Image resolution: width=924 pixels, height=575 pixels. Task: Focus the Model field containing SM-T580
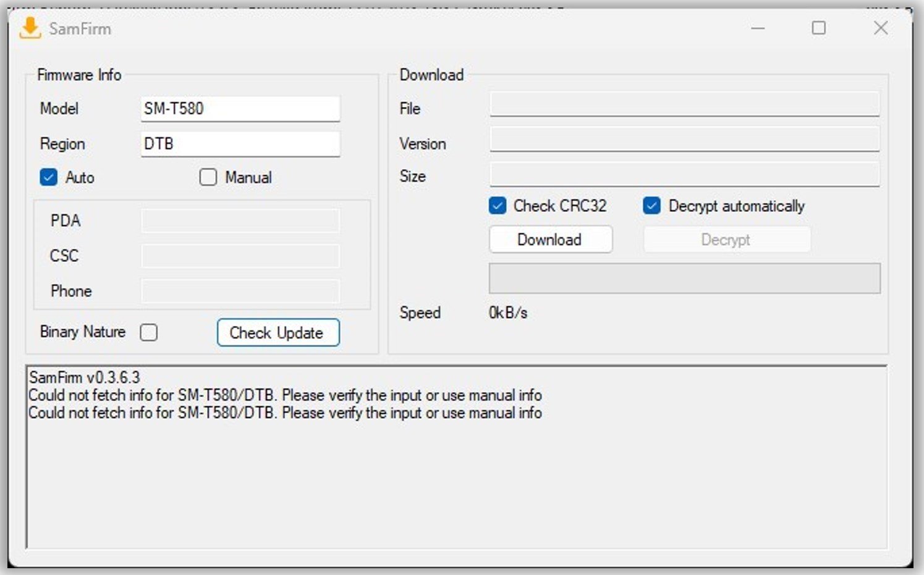click(x=240, y=109)
